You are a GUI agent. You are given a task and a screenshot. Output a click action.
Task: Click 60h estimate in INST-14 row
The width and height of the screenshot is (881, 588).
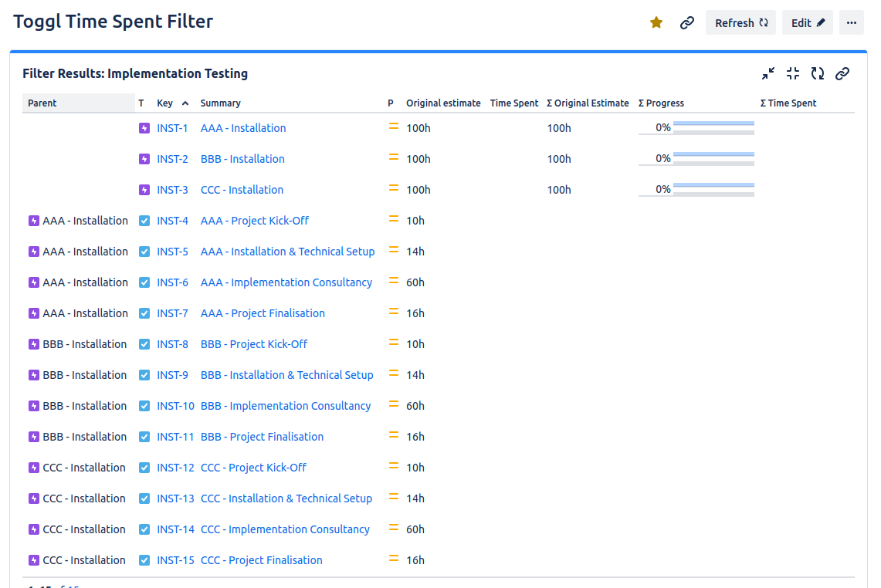tap(415, 529)
